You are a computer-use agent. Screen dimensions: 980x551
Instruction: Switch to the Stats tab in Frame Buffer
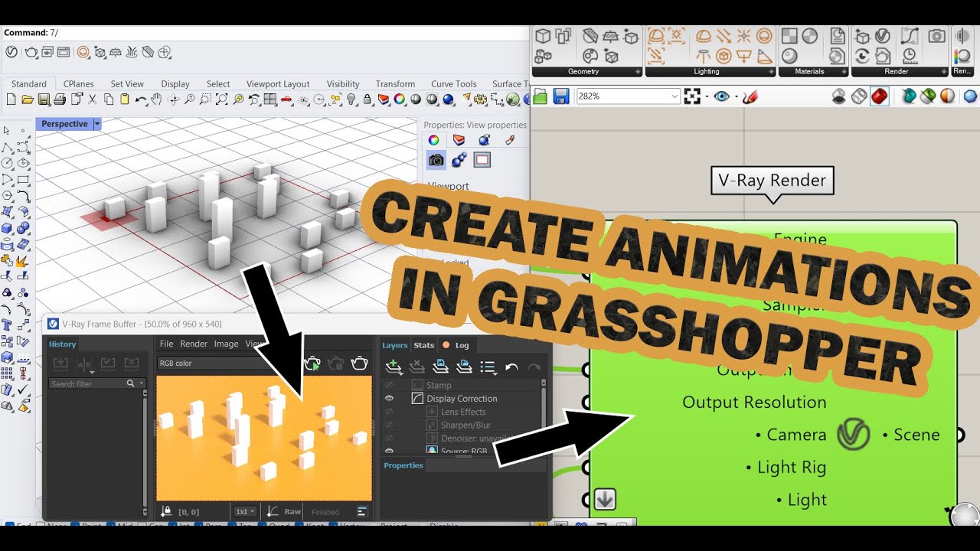tap(424, 345)
